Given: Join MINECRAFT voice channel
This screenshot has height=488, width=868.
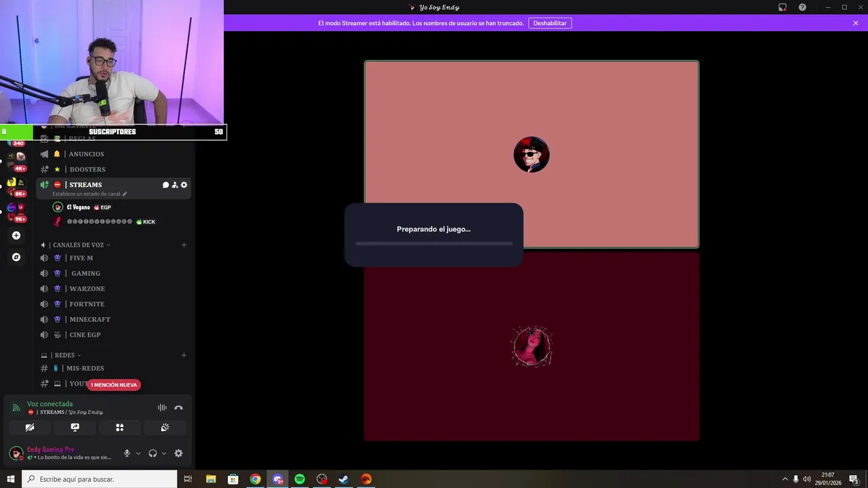Looking at the screenshot, I should [114, 319].
